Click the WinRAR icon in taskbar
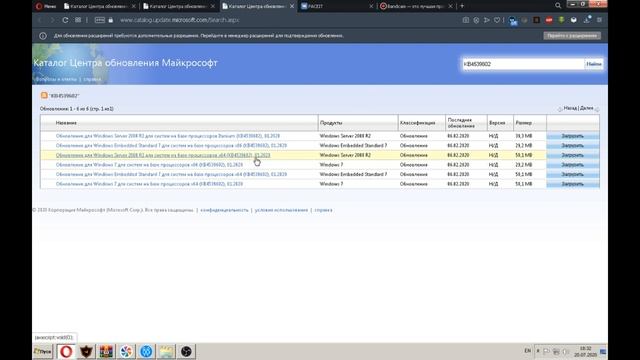 click(x=106, y=351)
